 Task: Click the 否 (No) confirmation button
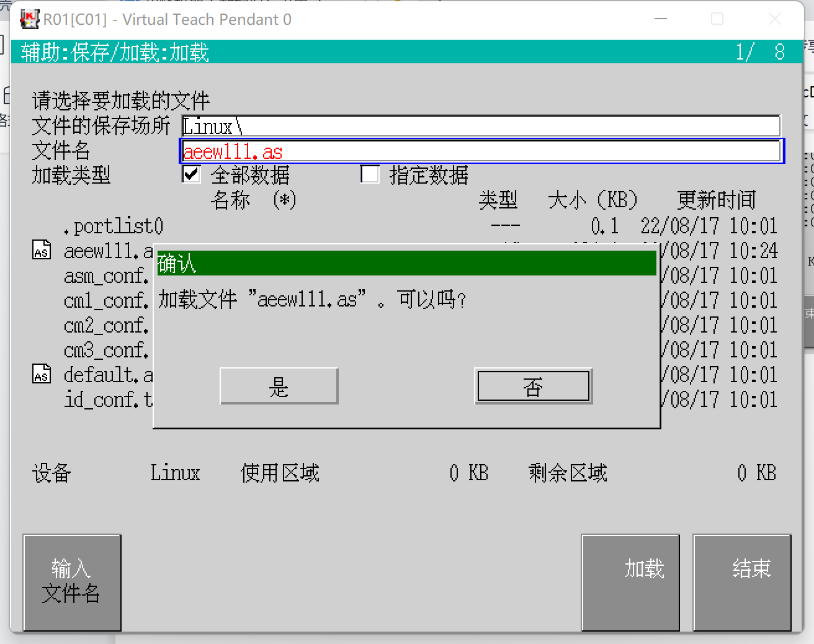[533, 386]
